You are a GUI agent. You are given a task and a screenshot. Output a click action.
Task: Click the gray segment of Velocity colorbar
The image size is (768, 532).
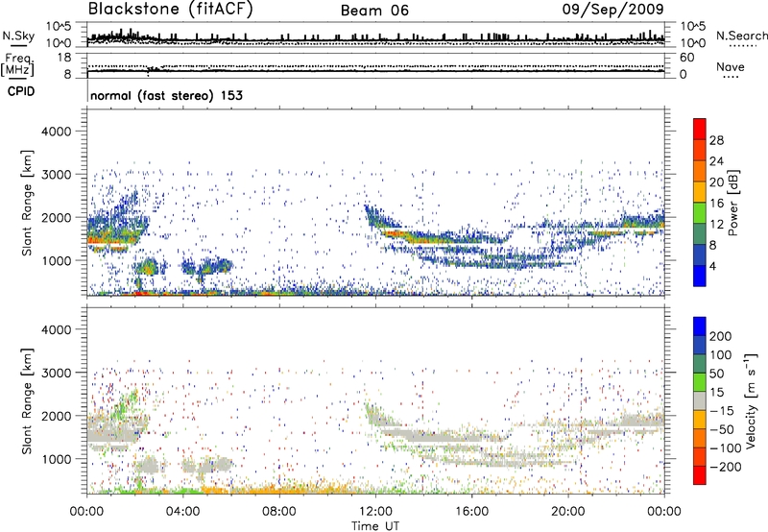[x=700, y=400]
